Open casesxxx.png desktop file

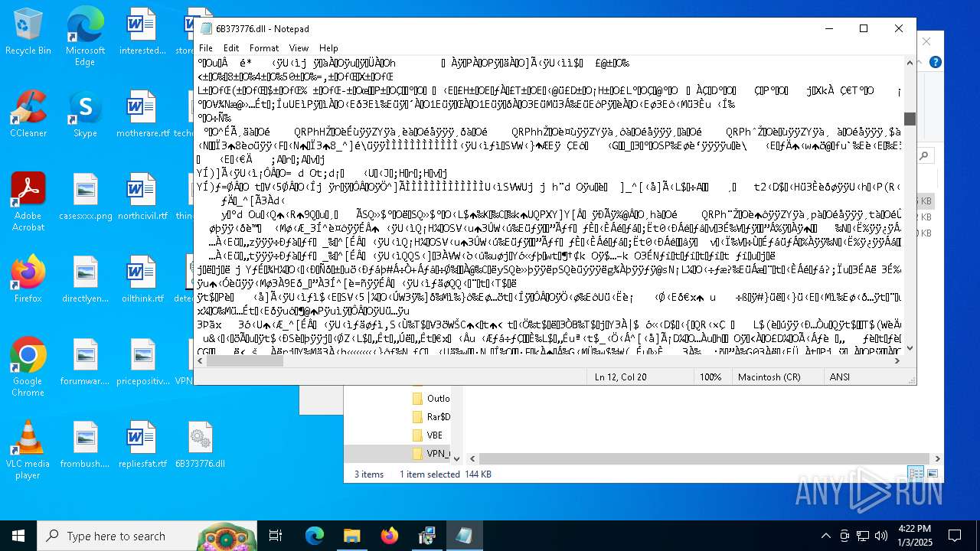(x=85, y=197)
